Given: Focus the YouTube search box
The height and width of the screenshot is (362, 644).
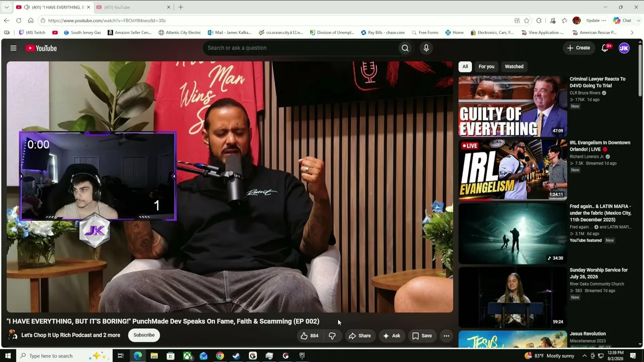Looking at the screenshot, I should point(300,48).
